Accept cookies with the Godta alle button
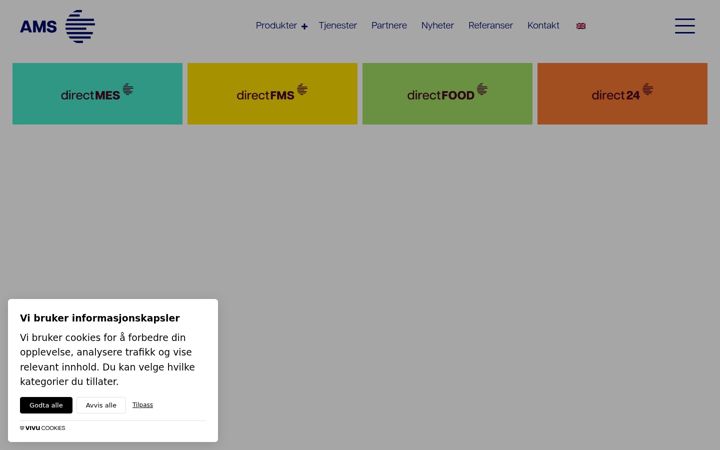The image size is (720, 450). (46, 405)
